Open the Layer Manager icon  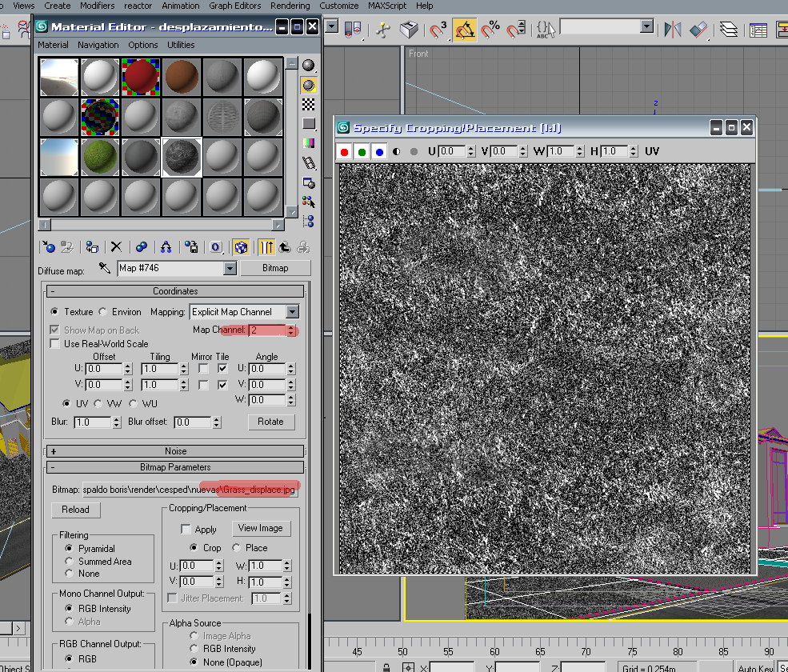(x=728, y=30)
